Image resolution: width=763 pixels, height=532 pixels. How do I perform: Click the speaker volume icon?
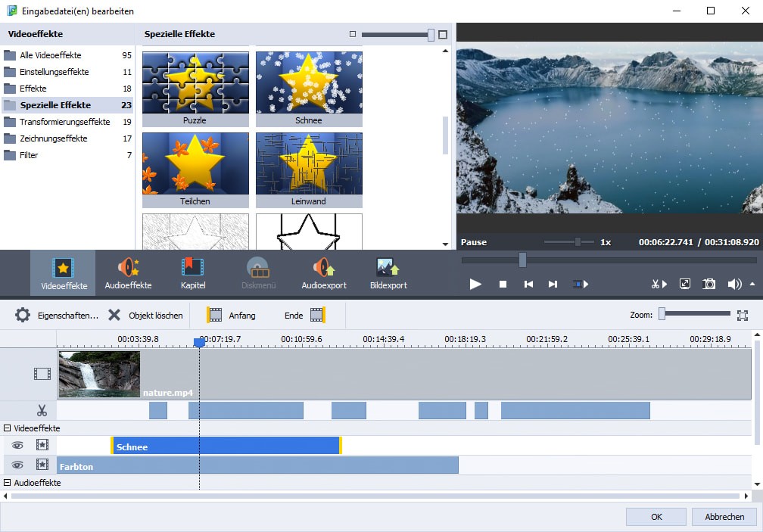click(x=734, y=284)
